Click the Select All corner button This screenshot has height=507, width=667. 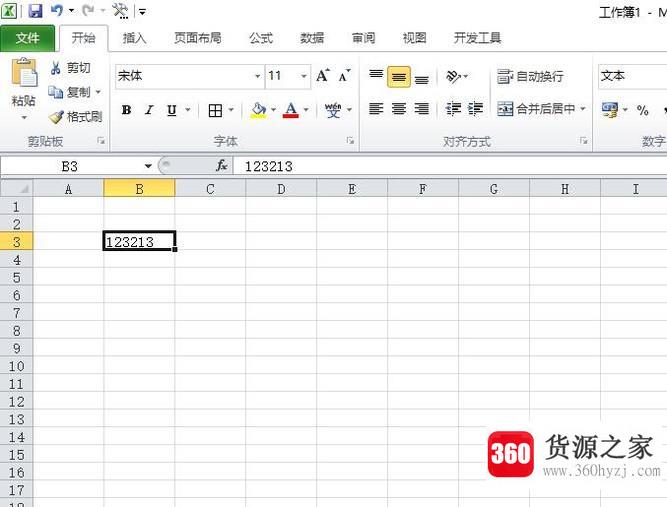coord(17,188)
